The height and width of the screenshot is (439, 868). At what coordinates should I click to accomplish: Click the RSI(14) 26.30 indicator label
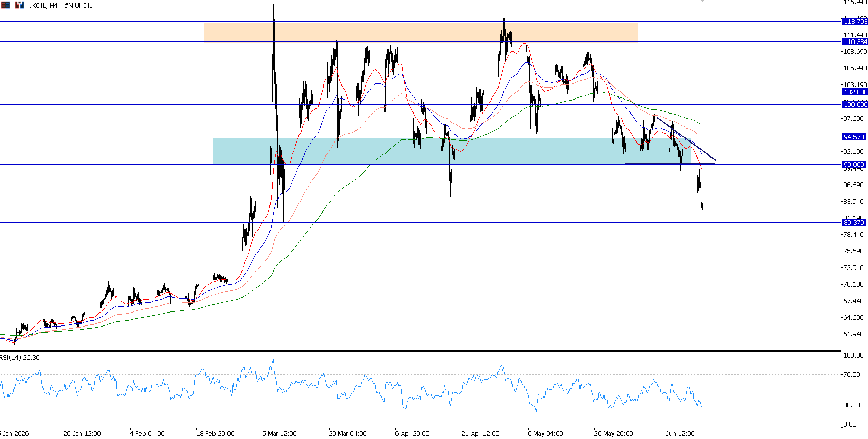click(x=20, y=357)
